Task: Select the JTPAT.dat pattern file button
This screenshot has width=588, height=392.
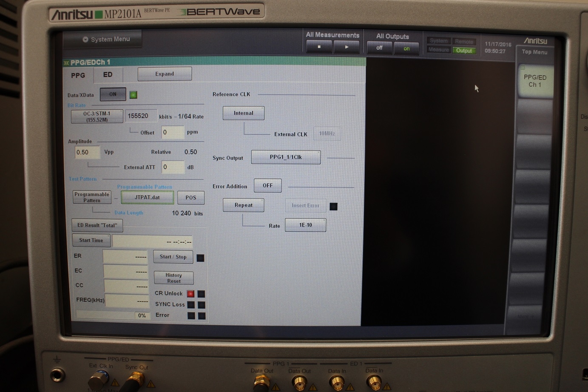Action: (147, 197)
